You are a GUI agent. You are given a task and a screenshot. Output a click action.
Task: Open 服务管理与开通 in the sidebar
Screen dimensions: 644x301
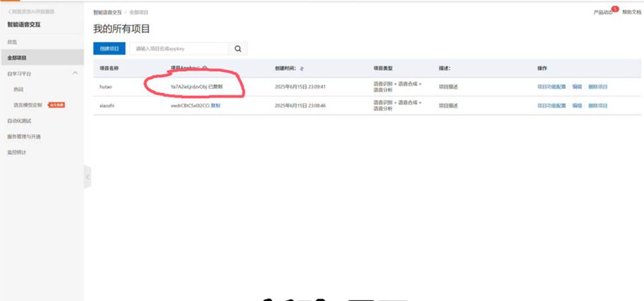point(24,137)
